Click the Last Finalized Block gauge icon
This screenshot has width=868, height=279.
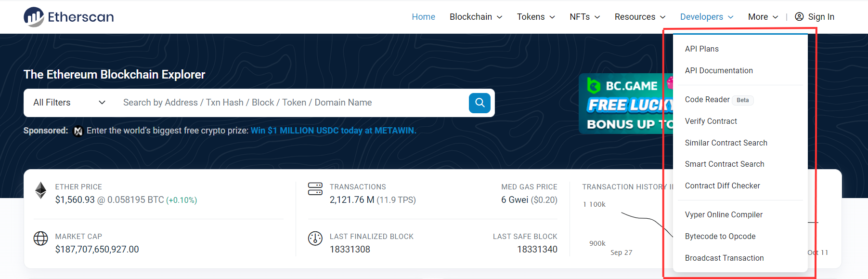click(x=315, y=239)
